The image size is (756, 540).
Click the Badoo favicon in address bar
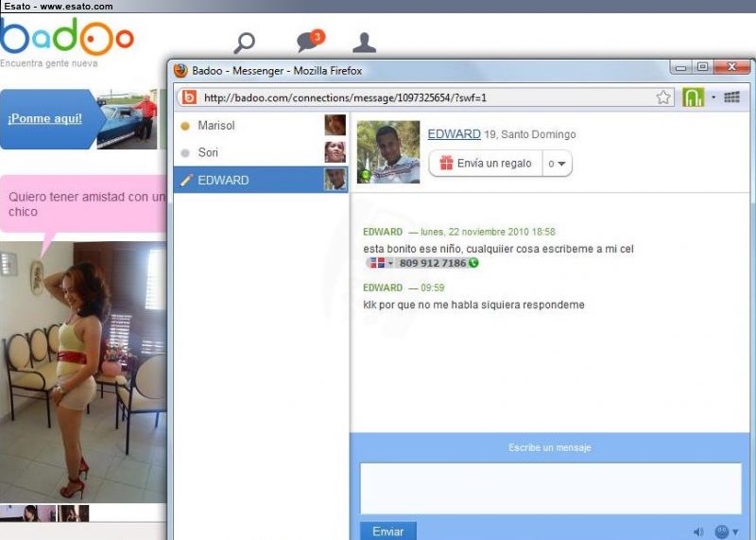[189, 97]
